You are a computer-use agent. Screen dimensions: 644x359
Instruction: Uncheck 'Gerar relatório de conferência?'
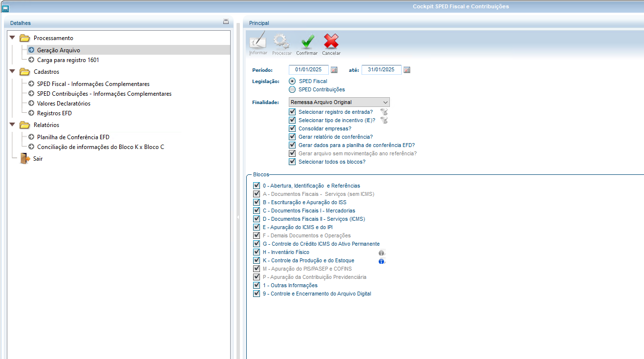point(292,137)
